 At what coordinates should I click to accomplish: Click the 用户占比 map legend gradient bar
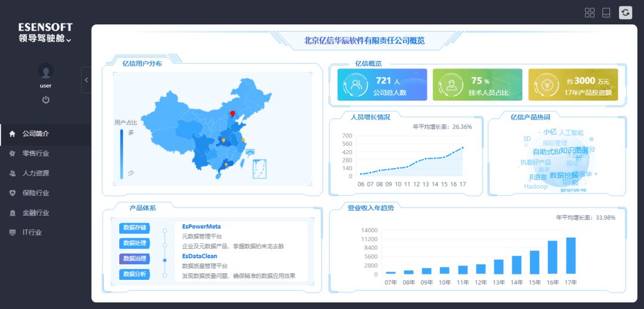(122, 154)
